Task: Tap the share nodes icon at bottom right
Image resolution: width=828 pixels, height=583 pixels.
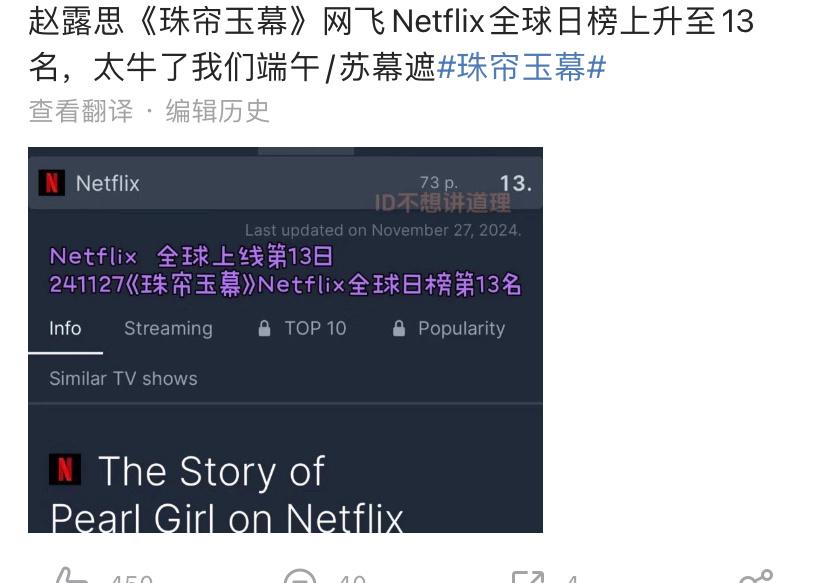Action: [756, 576]
